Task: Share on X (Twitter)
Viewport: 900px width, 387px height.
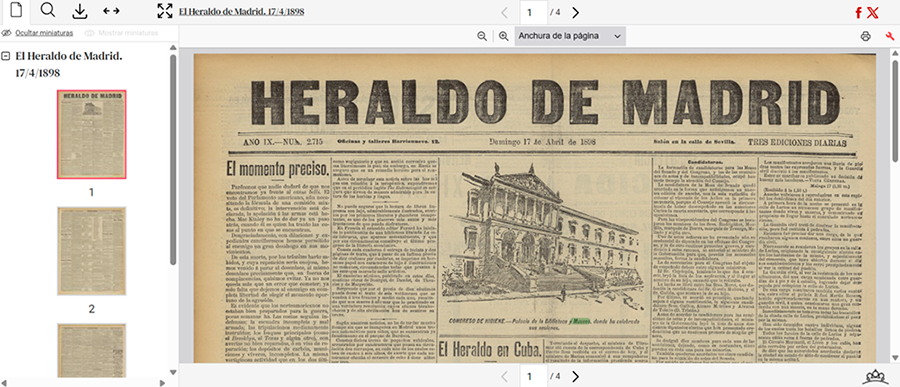Action: point(873,13)
